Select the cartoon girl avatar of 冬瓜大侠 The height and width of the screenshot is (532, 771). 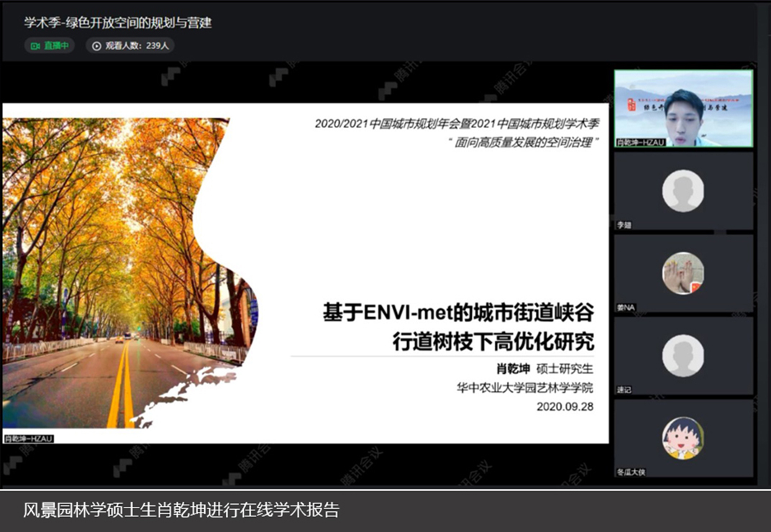tap(683, 438)
